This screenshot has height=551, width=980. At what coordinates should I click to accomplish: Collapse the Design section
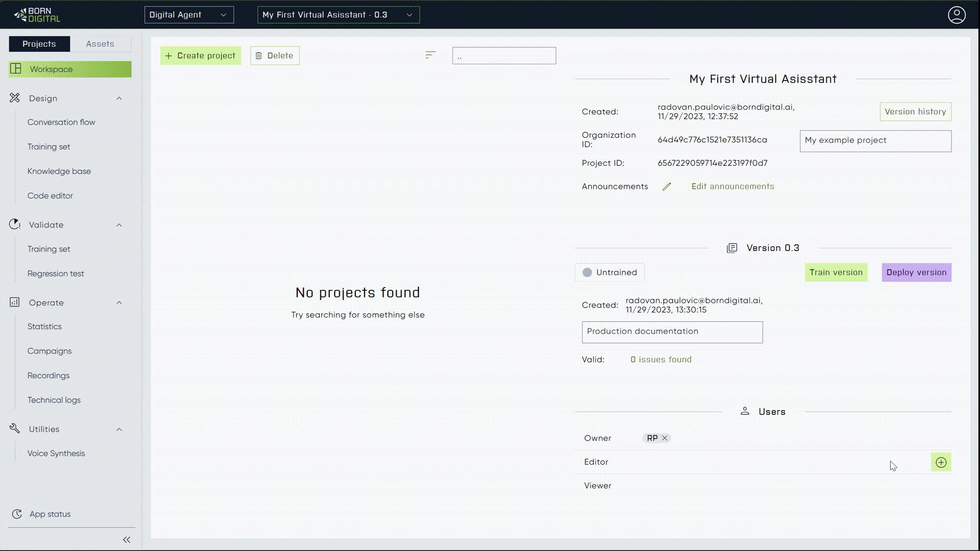119,98
